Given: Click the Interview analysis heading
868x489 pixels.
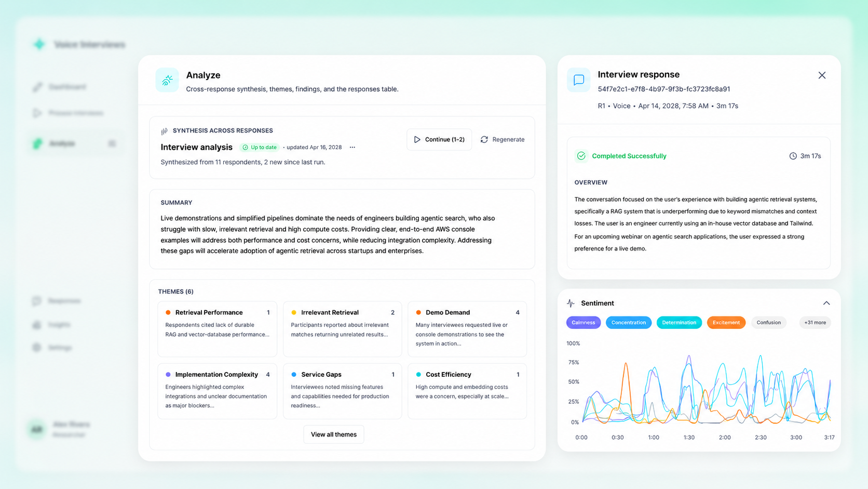Looking at the screenshot, I should (x=197, y=147).
